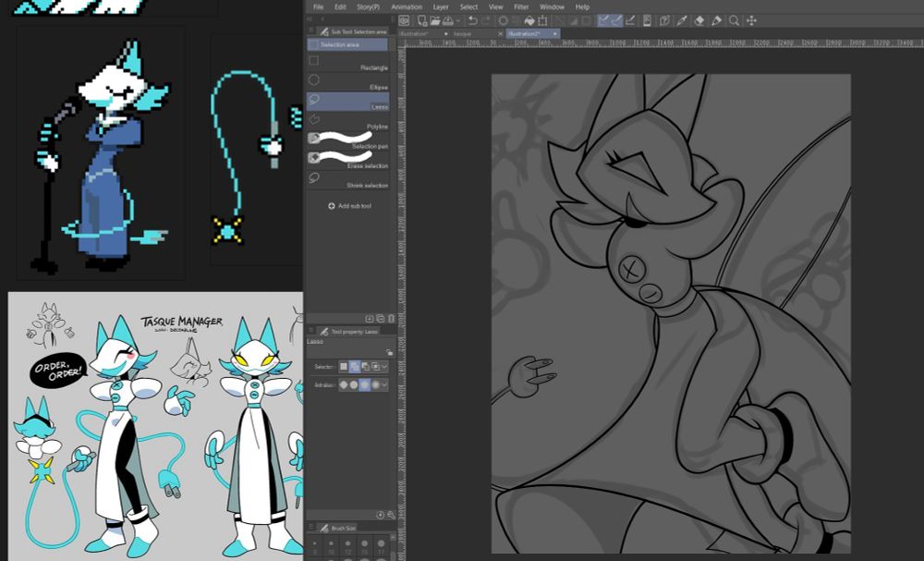Toggle Snap to Grid toolbar button
This screenshot has height=561, width=924.
(630, 20)
